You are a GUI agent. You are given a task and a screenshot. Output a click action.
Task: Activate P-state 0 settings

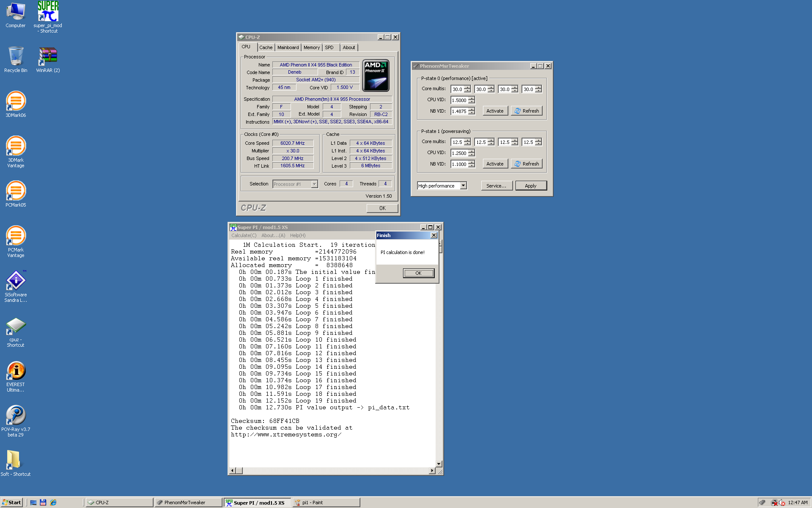tap(495, 111)
